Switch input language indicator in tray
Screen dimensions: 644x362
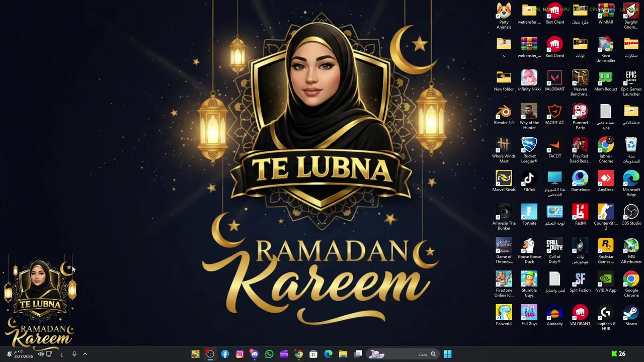pos(61,354)
